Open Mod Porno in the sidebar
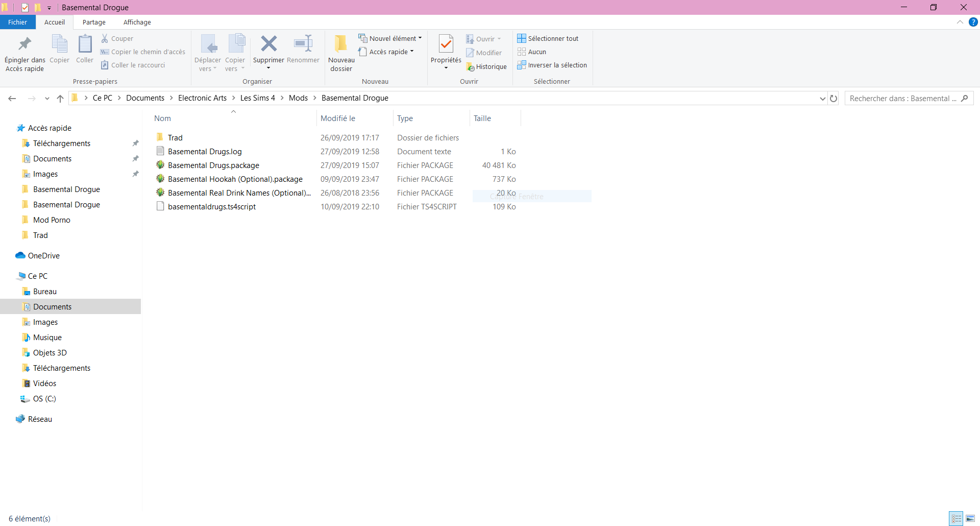980x526 pixels. click(52, 220)
